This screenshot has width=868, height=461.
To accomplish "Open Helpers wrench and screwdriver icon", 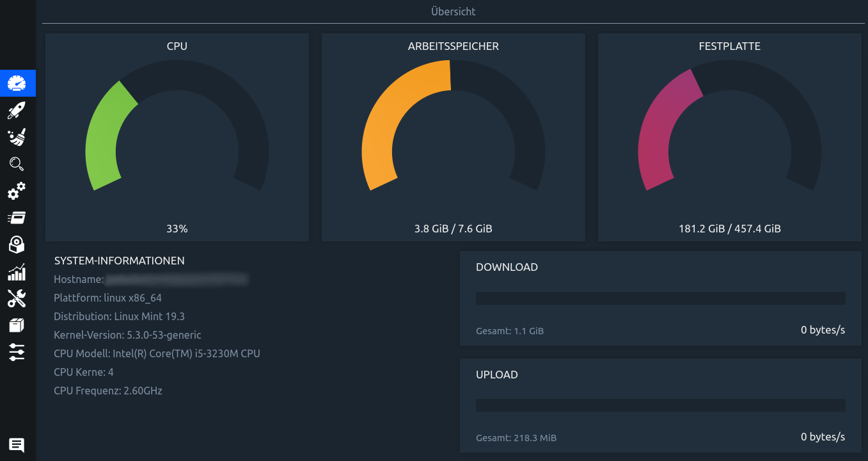I will coord(17,298).
